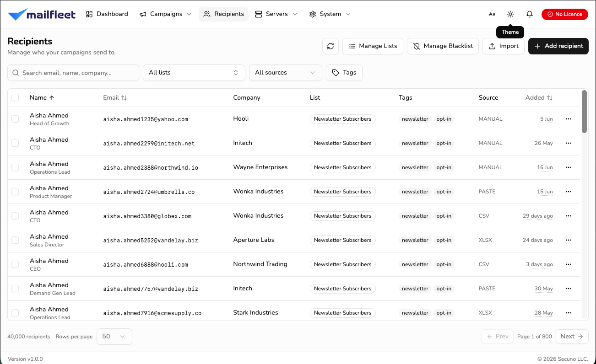Check the aisha.ahmed2388@northwind.io row

pos(15,167)
